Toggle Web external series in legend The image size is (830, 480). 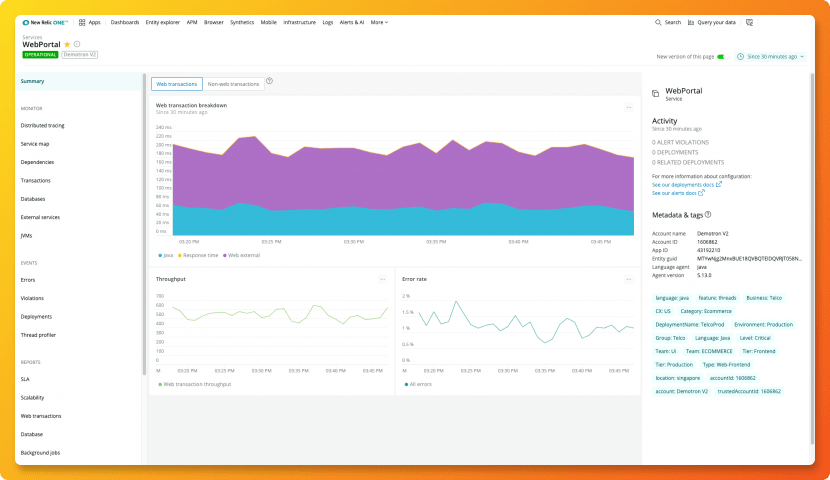241,255
